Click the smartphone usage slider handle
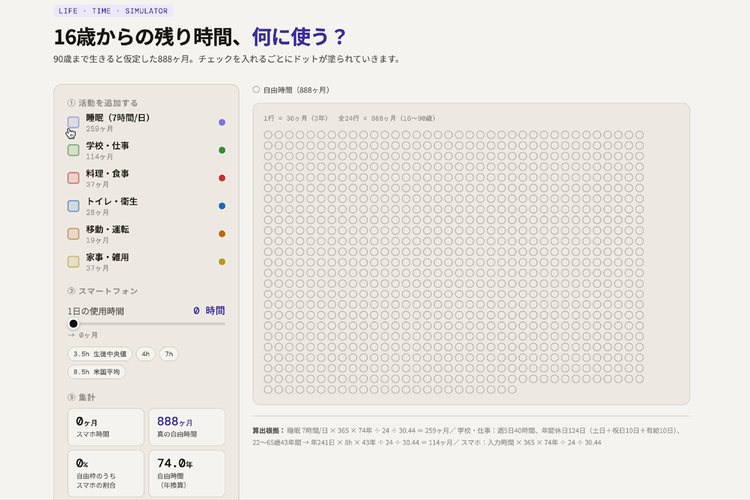This screenshot has height=500, width=750. pos(73,324)
